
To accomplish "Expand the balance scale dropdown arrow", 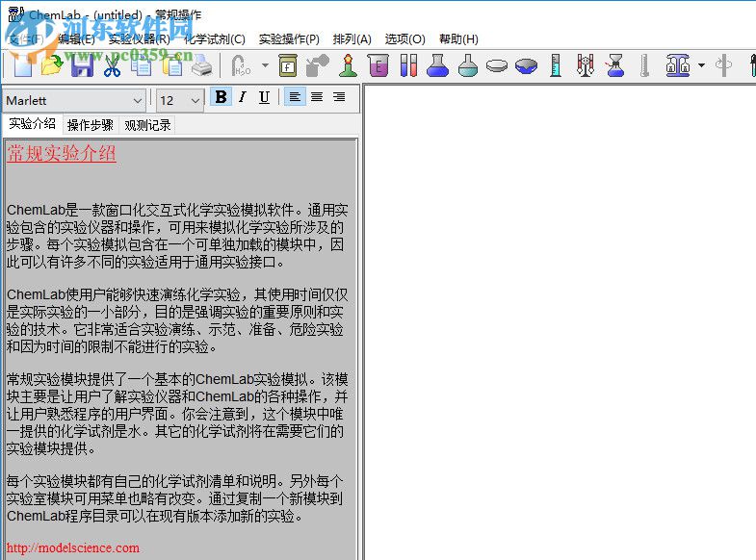I will (701, 65).
